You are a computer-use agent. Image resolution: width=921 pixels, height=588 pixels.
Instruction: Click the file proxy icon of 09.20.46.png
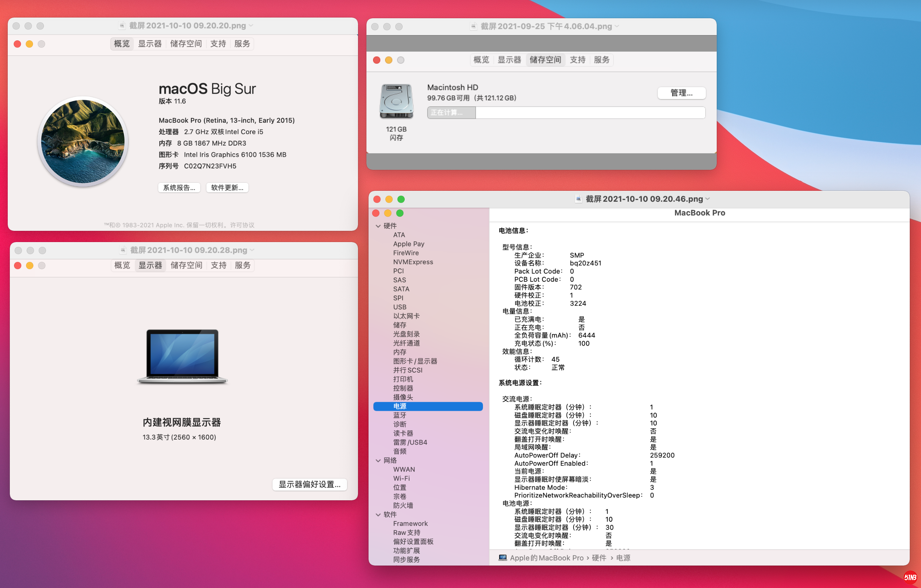[578, 199]
